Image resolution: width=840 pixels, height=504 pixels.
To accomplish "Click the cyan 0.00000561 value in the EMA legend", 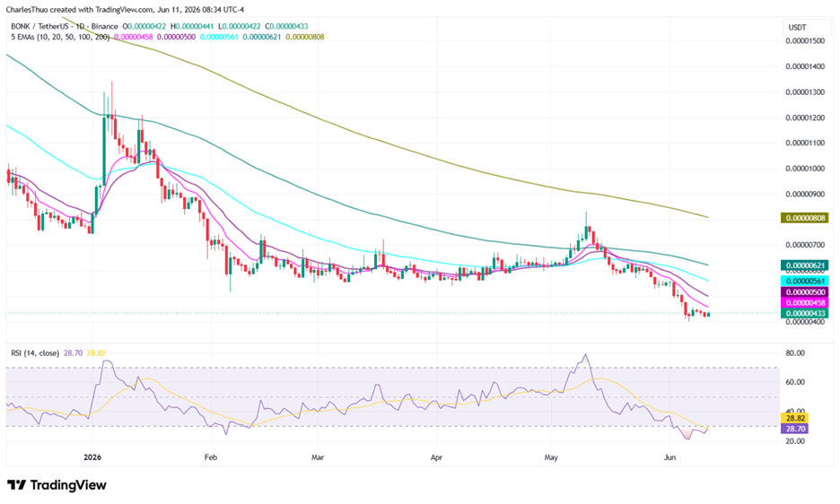I will point(219,37).
